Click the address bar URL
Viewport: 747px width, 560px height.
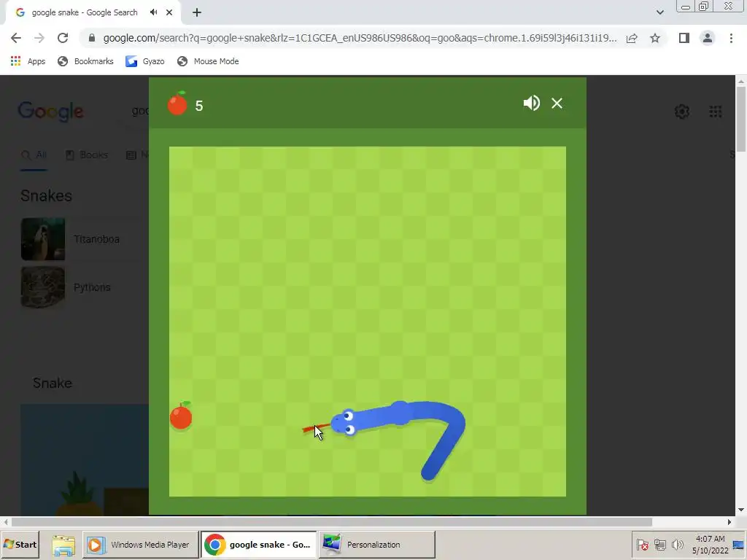coord(360,38)
